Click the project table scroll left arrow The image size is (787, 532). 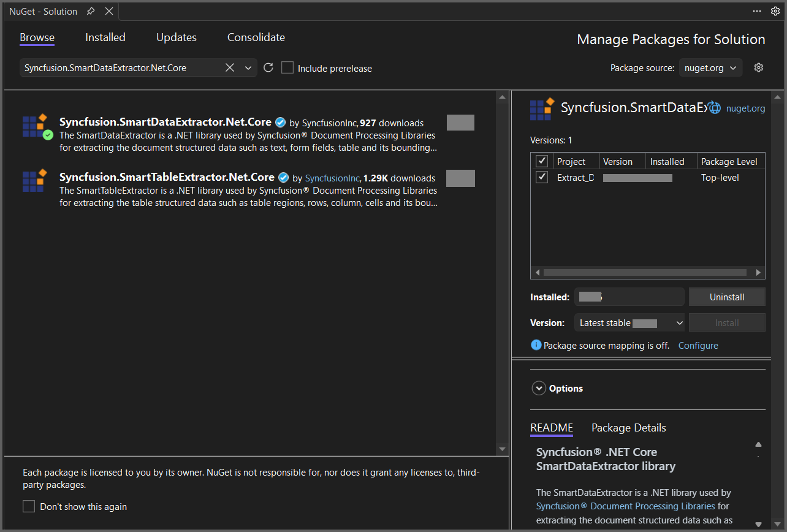pos(538,273)
